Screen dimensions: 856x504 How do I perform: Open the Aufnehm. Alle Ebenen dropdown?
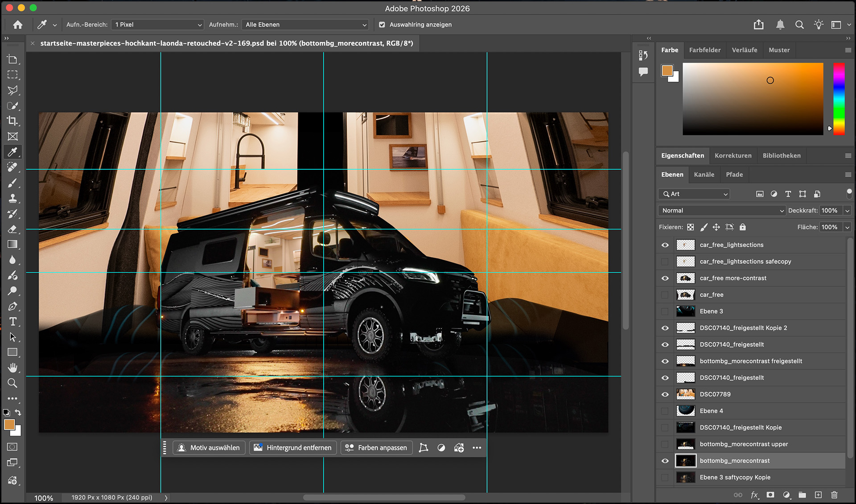[x=306, y=25]
